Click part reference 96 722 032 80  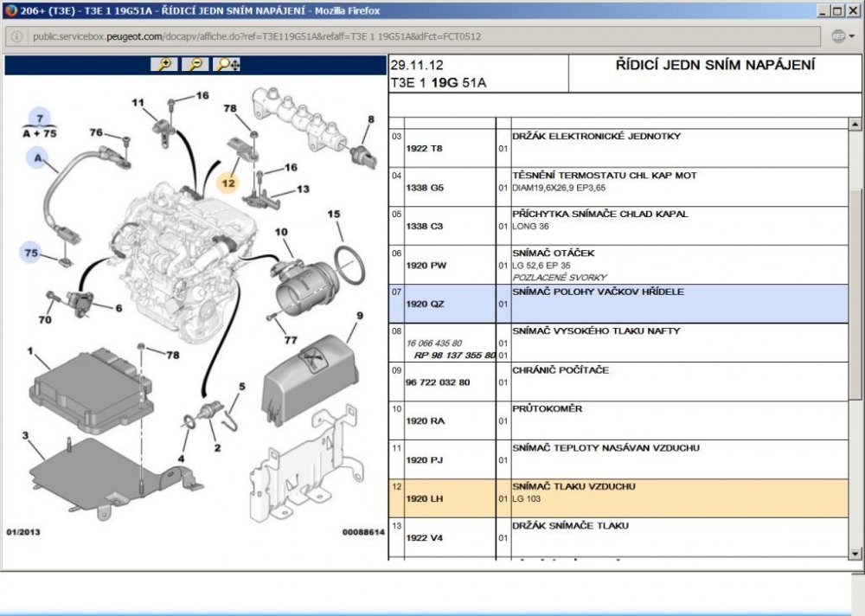point(438,382)
